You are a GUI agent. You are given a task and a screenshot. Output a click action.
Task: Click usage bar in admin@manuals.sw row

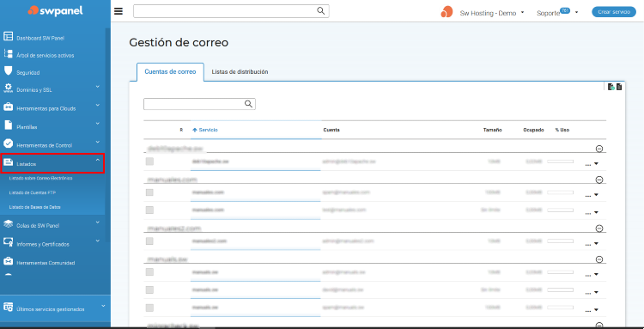click(560, 272)
